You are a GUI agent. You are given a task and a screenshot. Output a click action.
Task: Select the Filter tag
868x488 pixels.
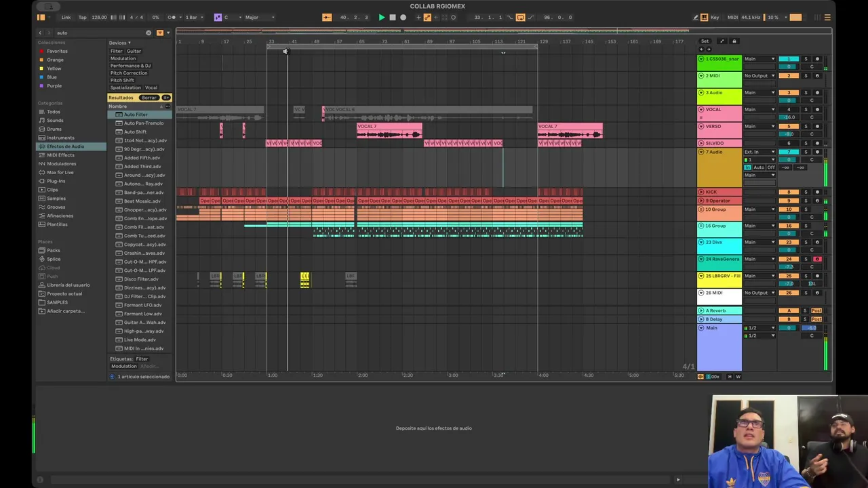(117, 51)
